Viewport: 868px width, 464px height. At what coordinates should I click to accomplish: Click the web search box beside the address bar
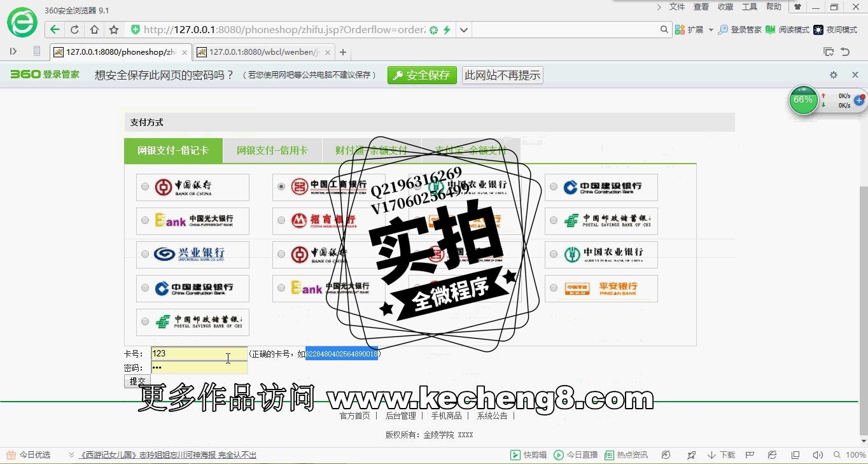pos(566,30)
